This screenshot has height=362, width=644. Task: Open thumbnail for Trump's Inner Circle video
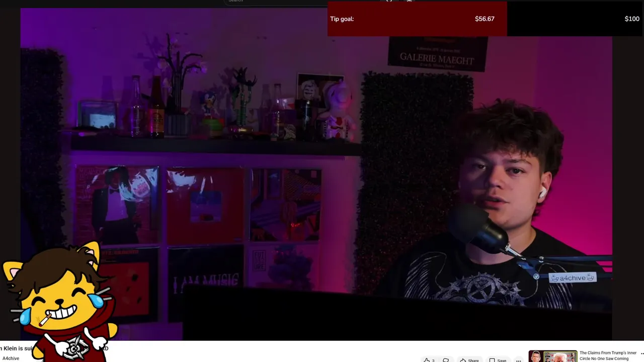tap(552, 356)
